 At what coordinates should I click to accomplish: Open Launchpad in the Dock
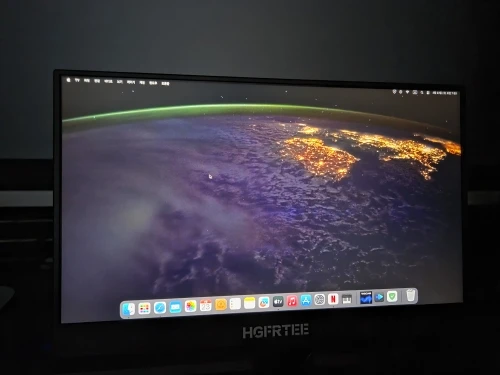coord(144,309)
